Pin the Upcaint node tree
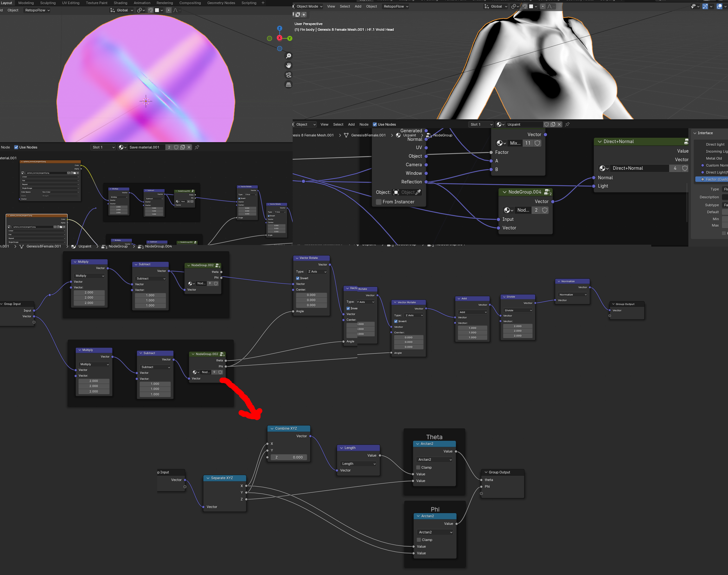The image size is (728, 575). (x=567, y=124)
